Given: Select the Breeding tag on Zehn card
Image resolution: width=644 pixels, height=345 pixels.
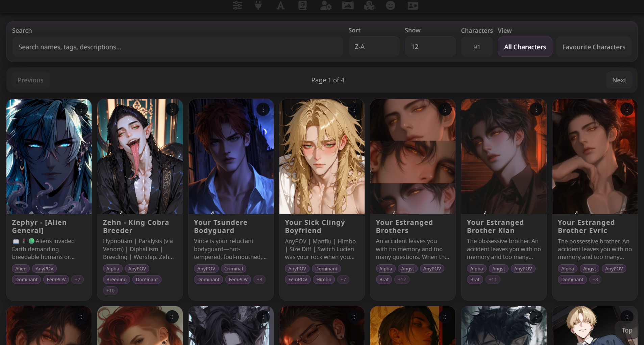Looking at the screenshot, I should pyautogui.click(x=117, y=280).
